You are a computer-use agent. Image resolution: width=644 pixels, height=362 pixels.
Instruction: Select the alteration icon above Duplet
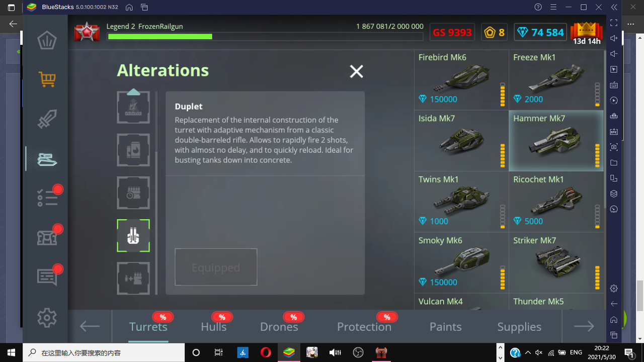(133, 193)
